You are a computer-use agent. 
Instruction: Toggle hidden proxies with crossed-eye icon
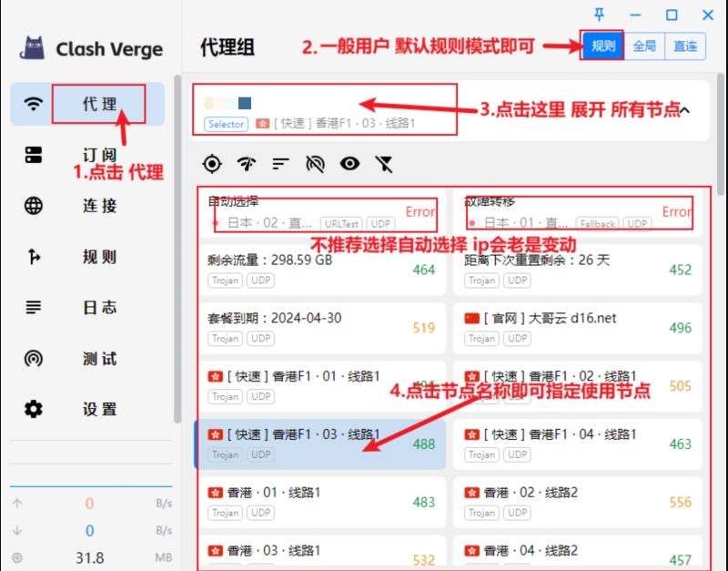314,164
